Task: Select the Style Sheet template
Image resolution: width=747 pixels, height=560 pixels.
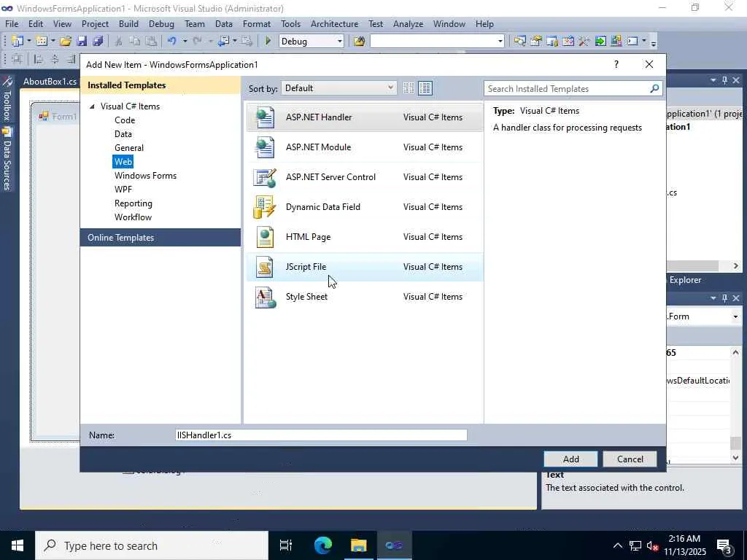Action: click(365, 297)
